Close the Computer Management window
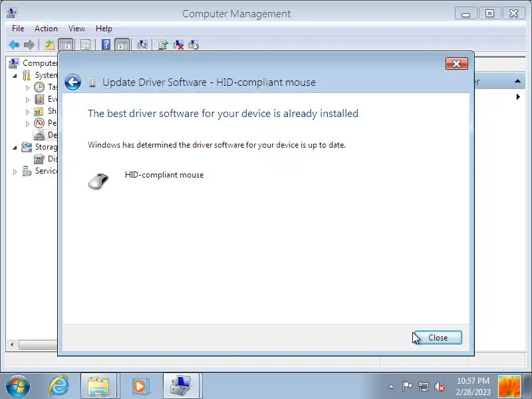532x399 pixels. click(513, 13)
